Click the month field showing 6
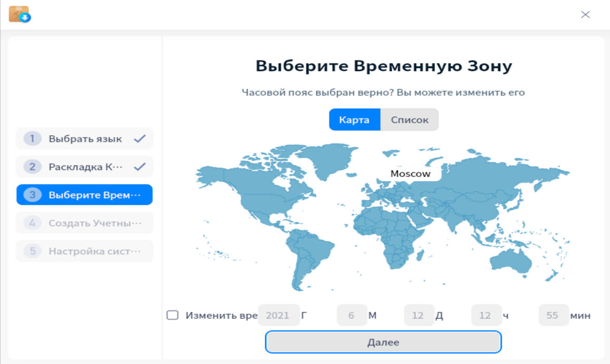 tap(352, 316)
